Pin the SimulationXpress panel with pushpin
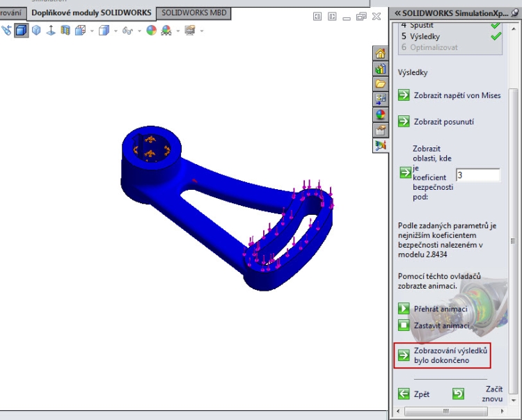Viewport: 522px width, 420px height. [515, 13]
